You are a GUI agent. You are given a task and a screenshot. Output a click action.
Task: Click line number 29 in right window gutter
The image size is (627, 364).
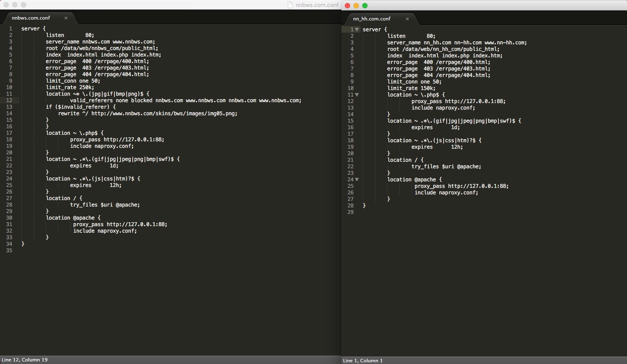[x=351, y=212]
